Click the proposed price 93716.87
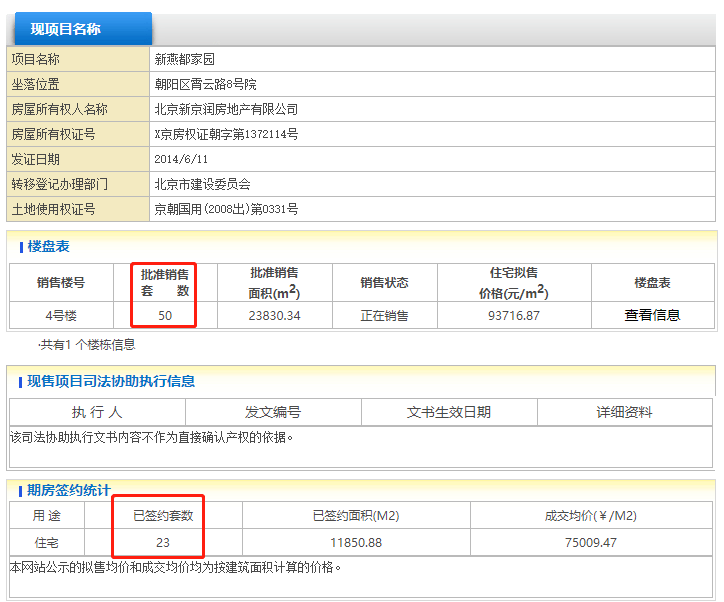 513,315
